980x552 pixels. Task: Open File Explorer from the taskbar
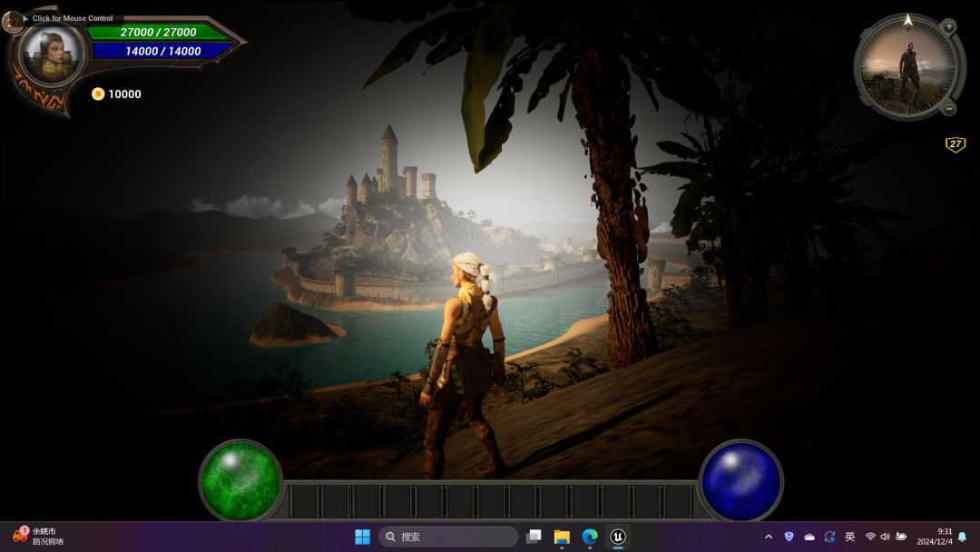pyautogui.click(x=562, y=537)
